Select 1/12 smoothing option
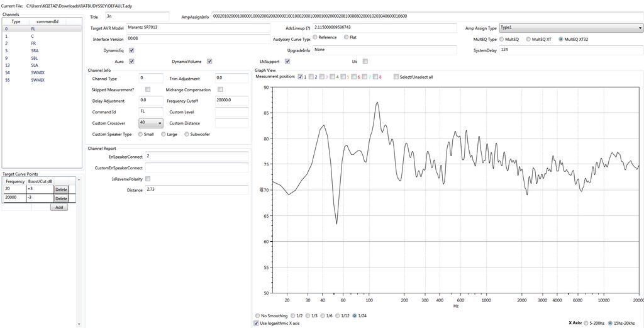The image size is (644, 328). (338, 315)
